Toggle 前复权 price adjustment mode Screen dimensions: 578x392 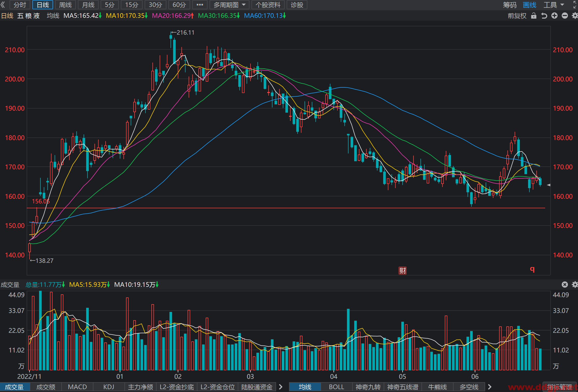tap(517, 16)
